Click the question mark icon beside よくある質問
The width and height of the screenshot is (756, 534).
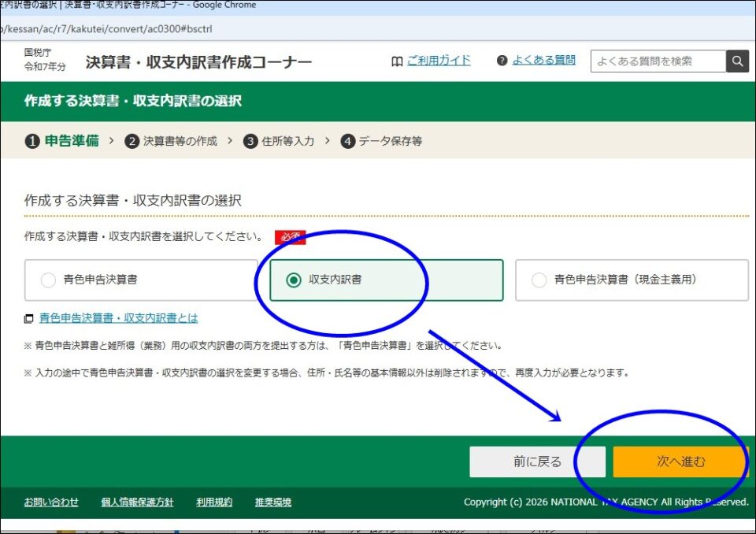click(502, 61)
